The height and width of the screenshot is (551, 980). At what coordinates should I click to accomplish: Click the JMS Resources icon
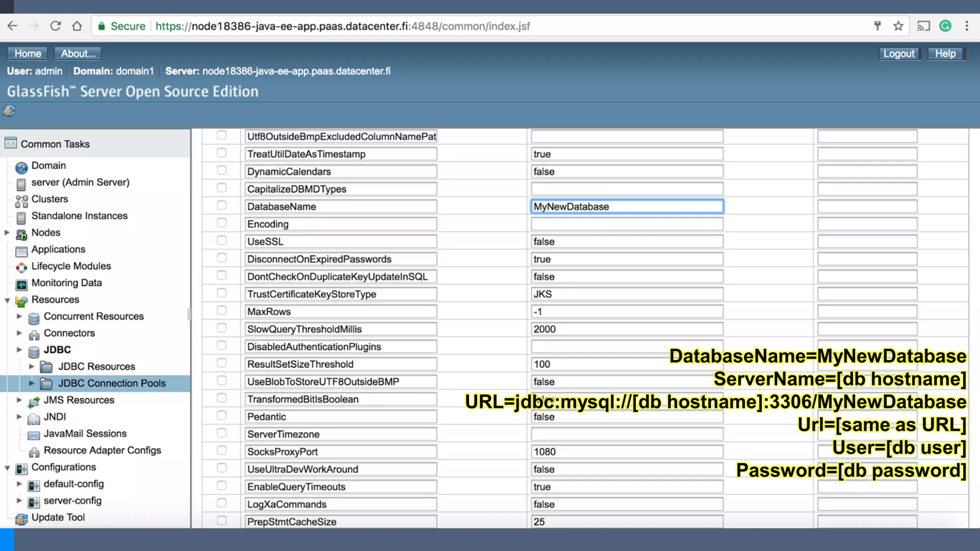34,402
